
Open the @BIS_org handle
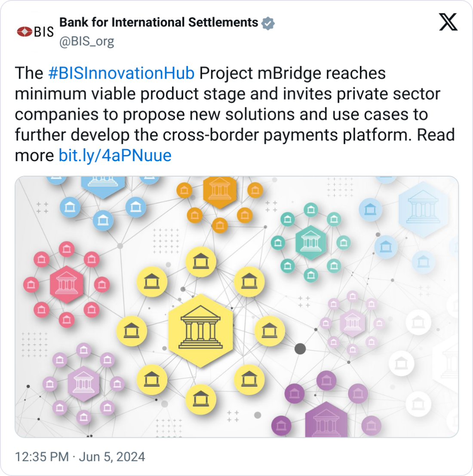coord(86,41)
